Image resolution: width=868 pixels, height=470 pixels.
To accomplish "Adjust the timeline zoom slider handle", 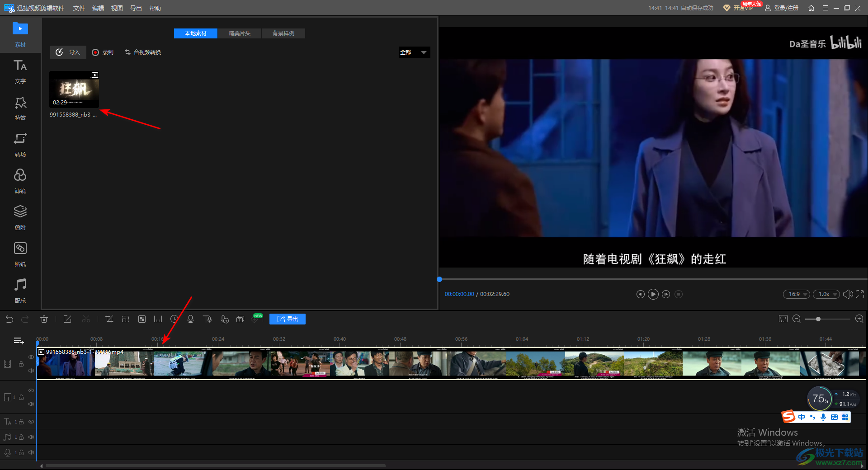I will (818, 319).
